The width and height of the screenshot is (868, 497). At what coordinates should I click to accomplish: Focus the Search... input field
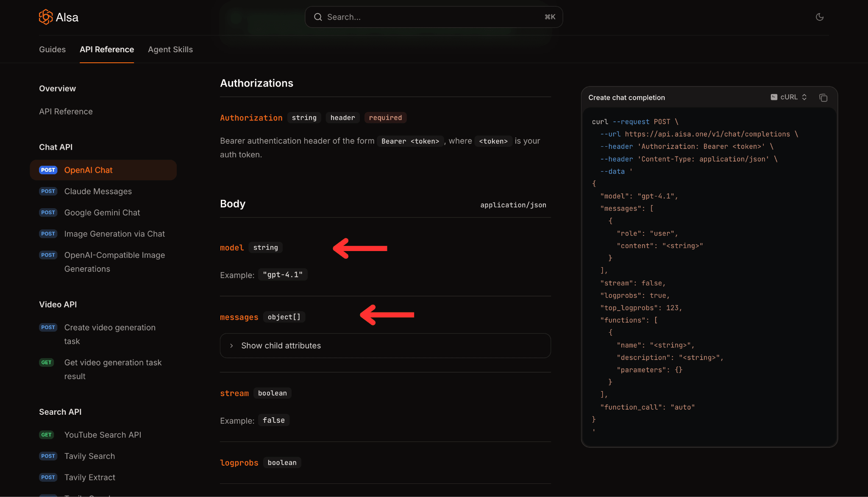(x=434, y=17)
